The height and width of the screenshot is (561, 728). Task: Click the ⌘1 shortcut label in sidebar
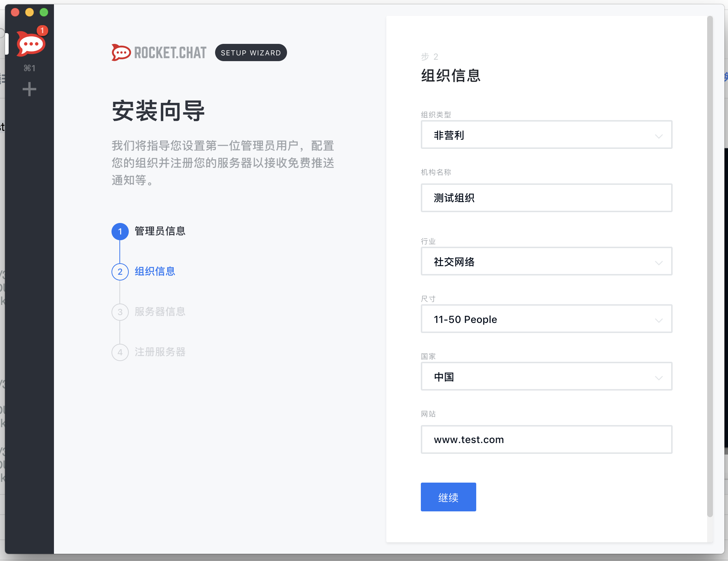(29, 68)
